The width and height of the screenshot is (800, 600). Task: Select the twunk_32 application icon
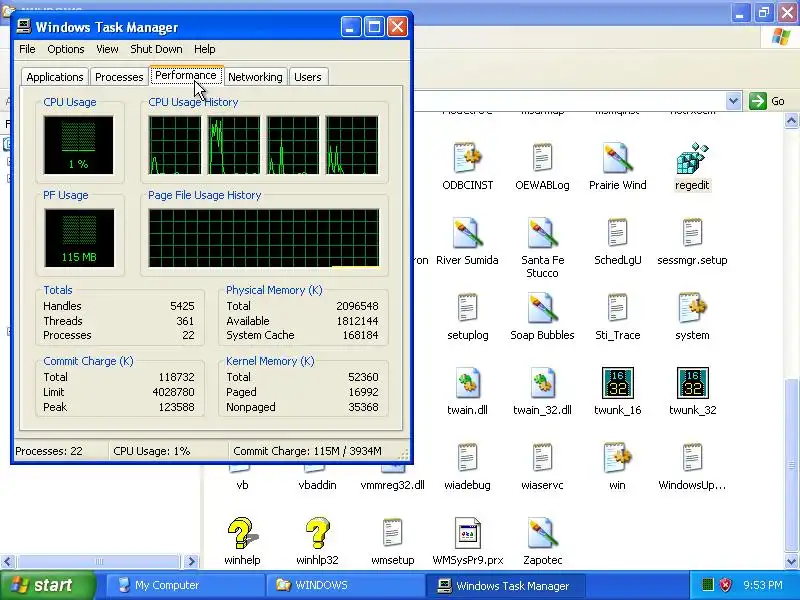click(692, 383)
